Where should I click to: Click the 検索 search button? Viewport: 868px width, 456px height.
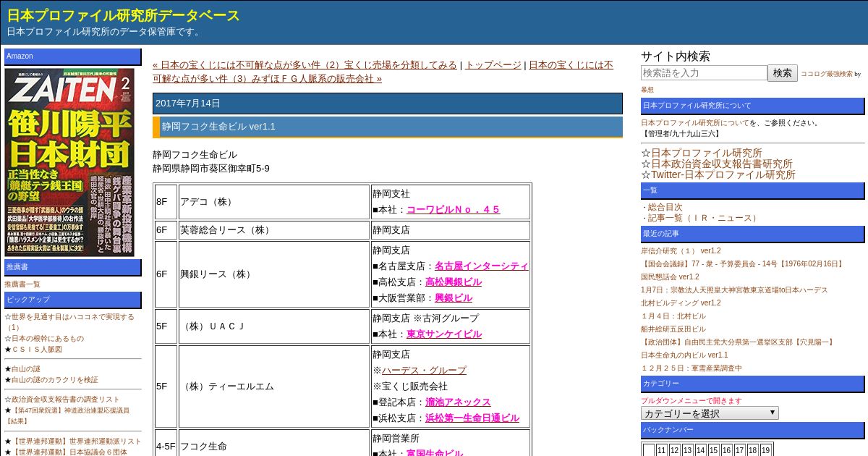coord(783,73)
